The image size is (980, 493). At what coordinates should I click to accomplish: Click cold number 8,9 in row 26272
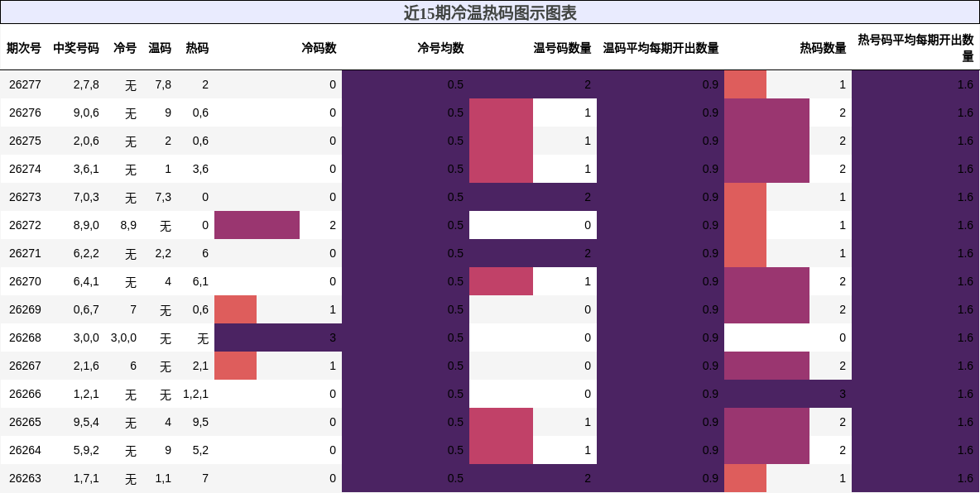pos(128,225)
